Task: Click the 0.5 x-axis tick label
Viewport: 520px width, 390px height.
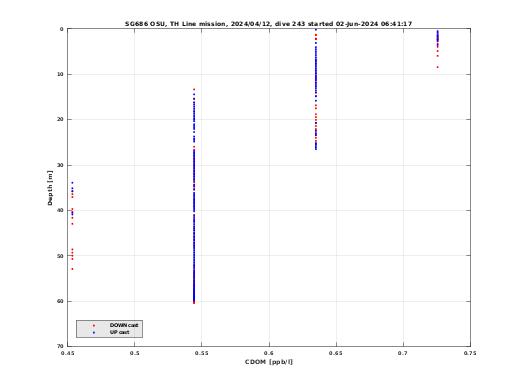Action: pyautogui.click(x=135, y=353)
